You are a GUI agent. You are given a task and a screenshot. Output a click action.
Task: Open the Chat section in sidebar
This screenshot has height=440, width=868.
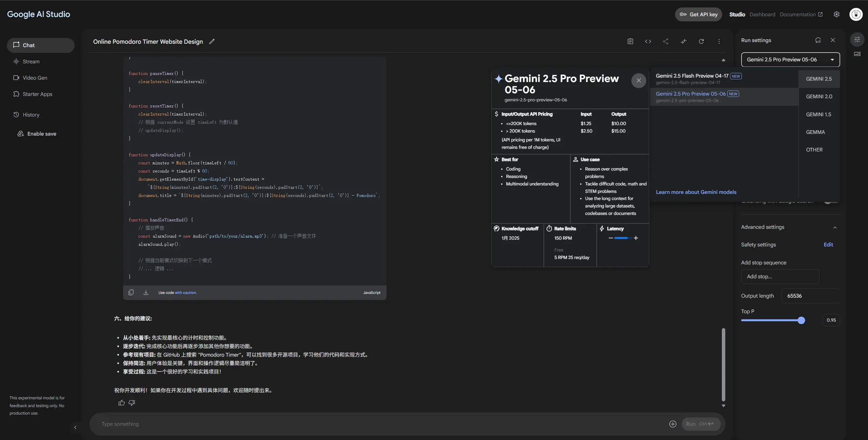pyautogui.click(x=41, y=45)
